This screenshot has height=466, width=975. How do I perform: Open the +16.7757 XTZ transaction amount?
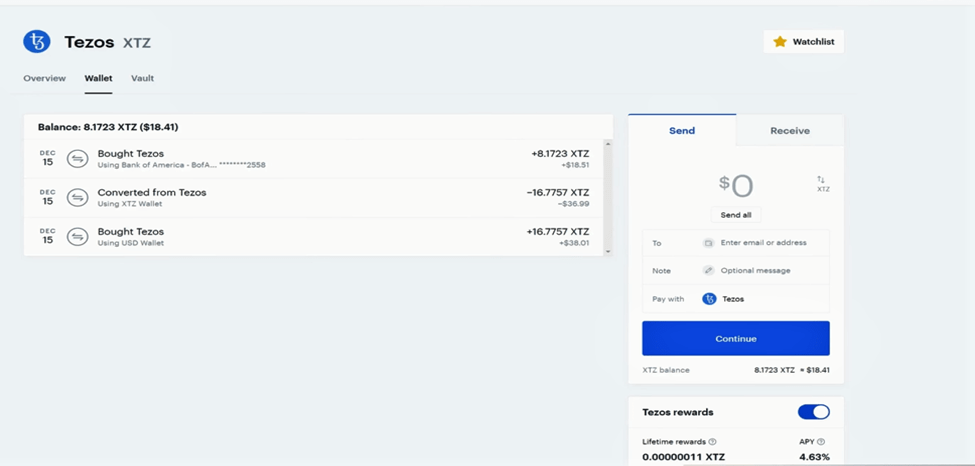(558, 231)
